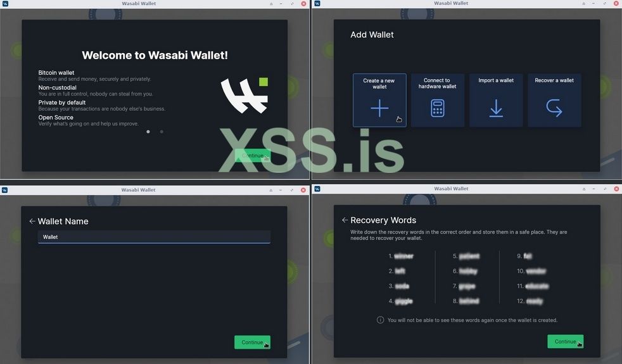The height and width of the screenshot is (364, 622).
Task: Choose the Recover a wallet label
Action: tap(554, 80)
